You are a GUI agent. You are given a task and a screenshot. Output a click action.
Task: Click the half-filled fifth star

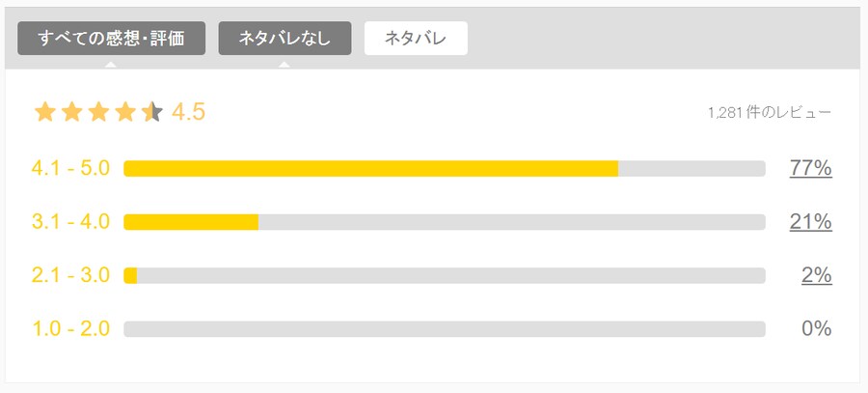151,112
